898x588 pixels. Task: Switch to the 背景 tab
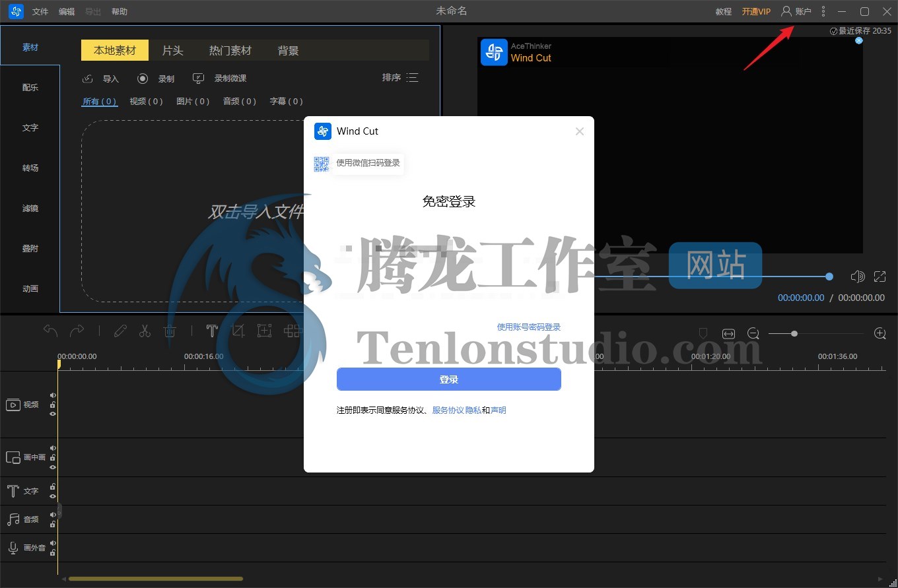point(289,50)
